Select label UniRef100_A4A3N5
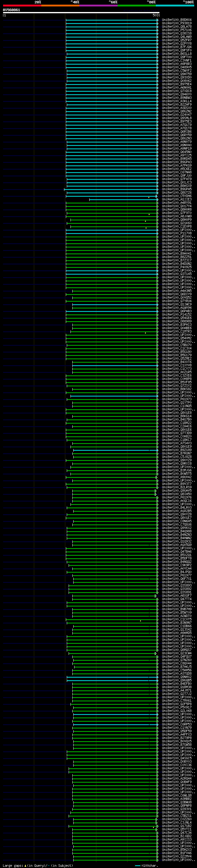The height and width of the screenshot is (868, 197). click(x=177, y=291)
